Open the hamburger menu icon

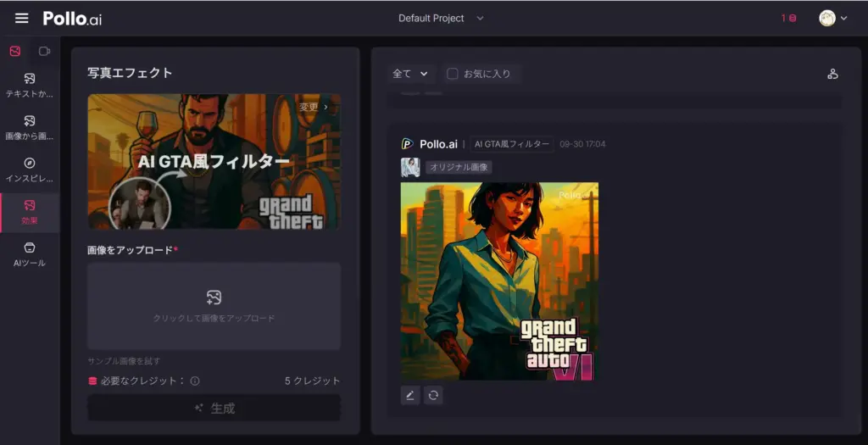coord(21,18)
